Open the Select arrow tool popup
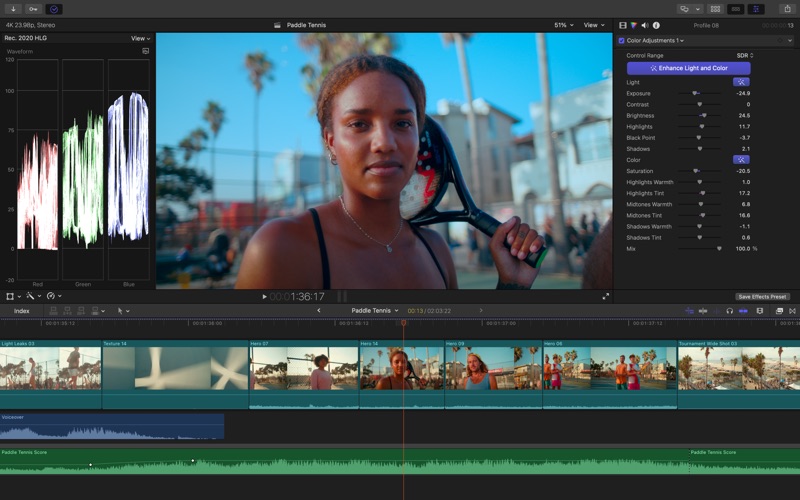800x500 pixels. [123, 311]
